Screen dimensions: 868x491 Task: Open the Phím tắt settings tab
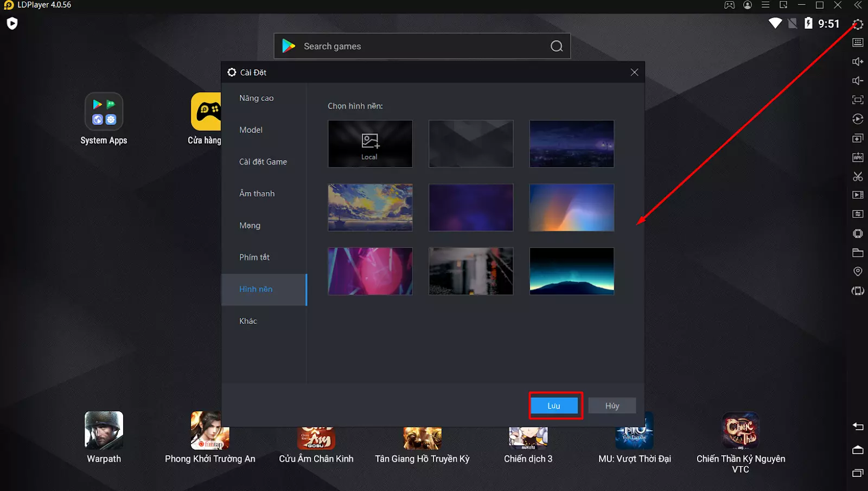[x=254, y=257]
